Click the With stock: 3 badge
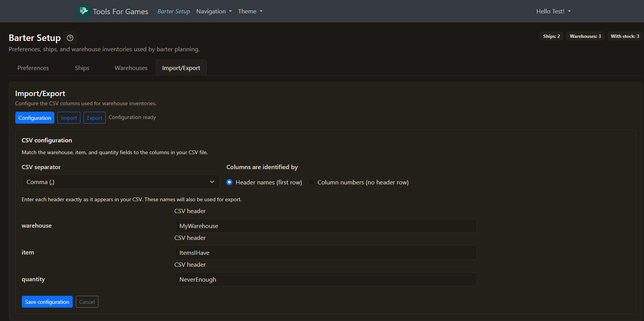Image resolution: width=644 pixels, height=321 pixels. [625, 36]
